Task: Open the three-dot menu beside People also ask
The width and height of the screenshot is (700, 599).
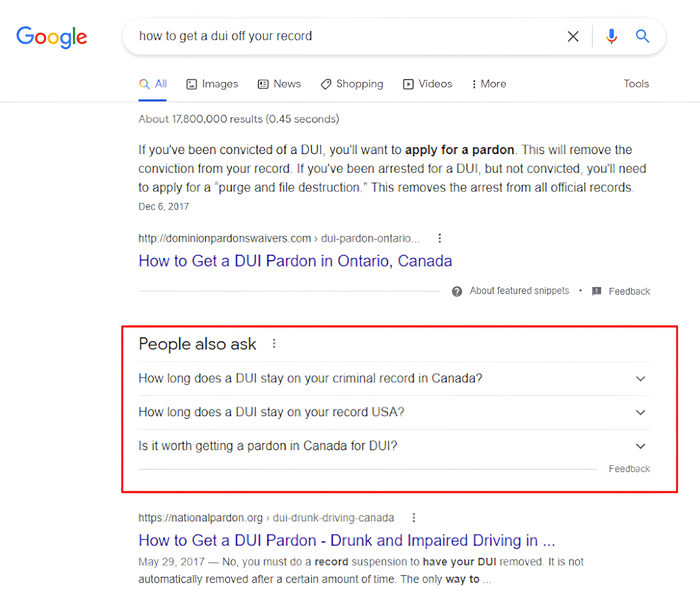Action: pos(274,344)
